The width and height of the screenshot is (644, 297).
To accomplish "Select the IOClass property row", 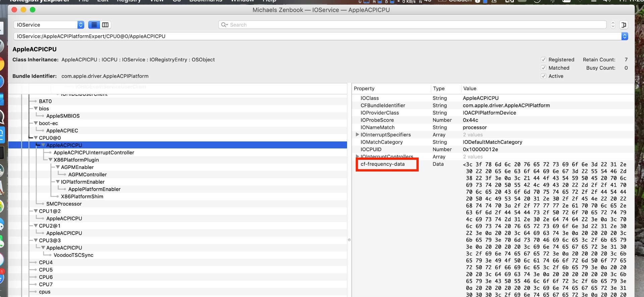I will point(493,98).
